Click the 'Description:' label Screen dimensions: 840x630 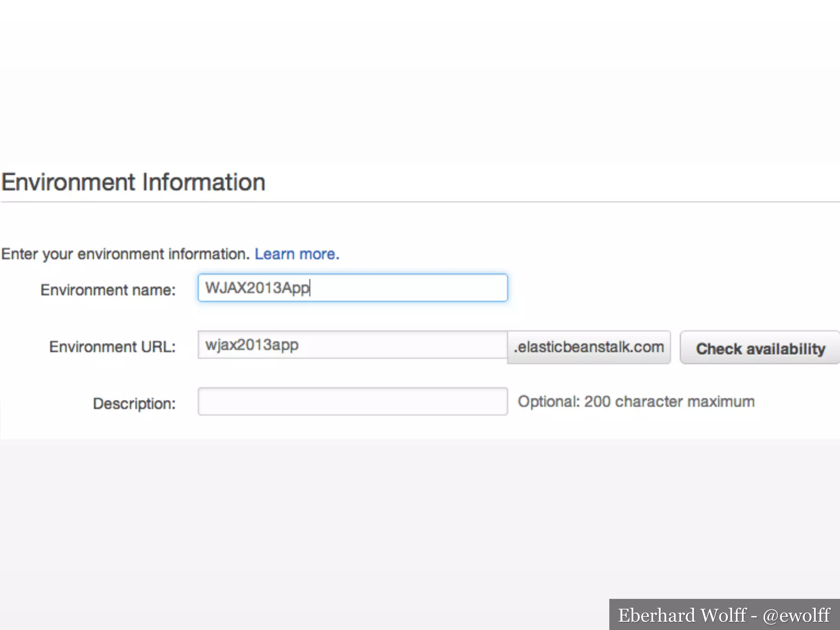point(134,404)
